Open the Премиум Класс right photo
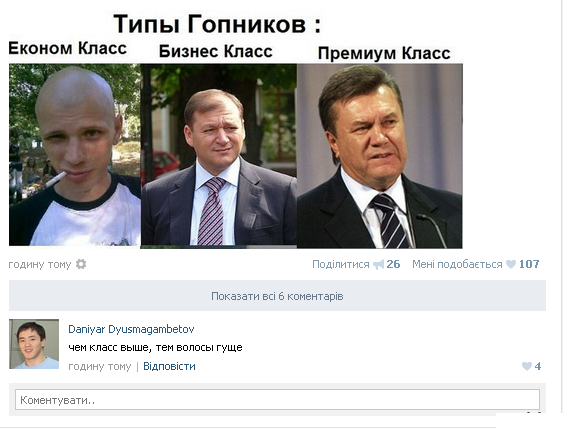This screenshot has width=569, height=429. pos(380,156)
